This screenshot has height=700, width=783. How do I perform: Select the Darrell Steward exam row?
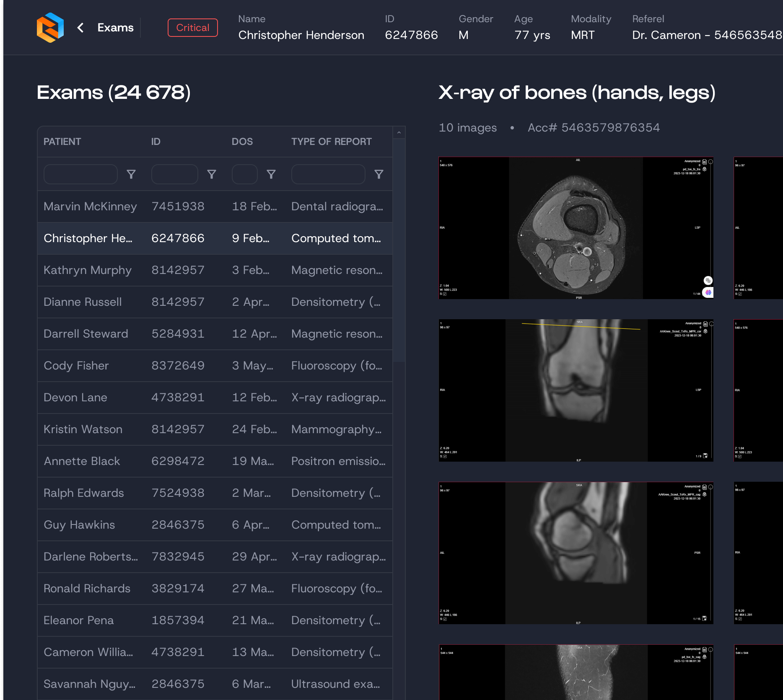tap(215, 334)
